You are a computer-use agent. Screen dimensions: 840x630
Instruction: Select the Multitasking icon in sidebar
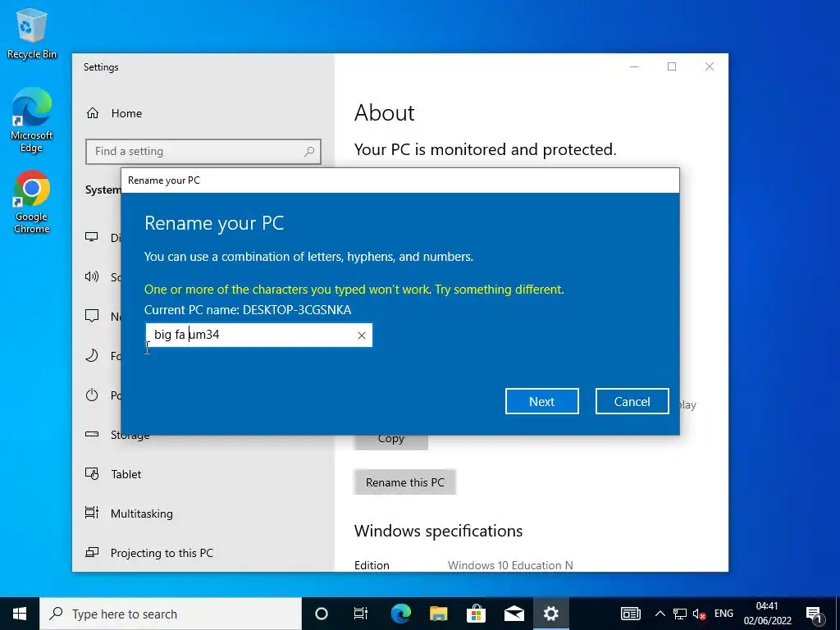pos(92,513)
